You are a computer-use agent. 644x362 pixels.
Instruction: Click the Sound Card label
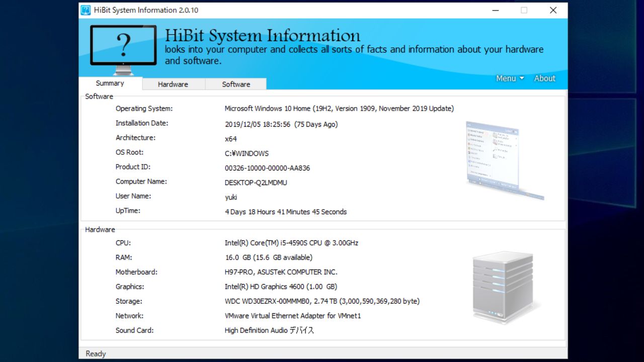[x=134, y=330]
